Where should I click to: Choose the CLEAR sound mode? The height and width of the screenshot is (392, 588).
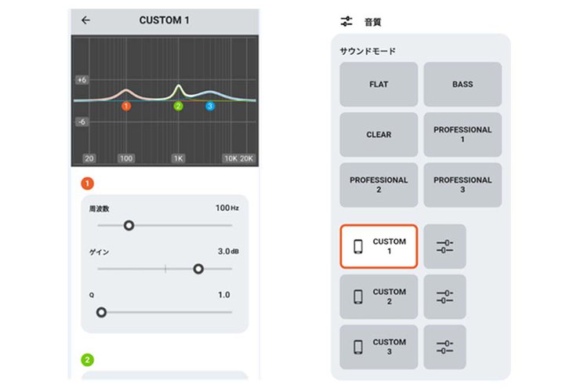coord(379,135)
